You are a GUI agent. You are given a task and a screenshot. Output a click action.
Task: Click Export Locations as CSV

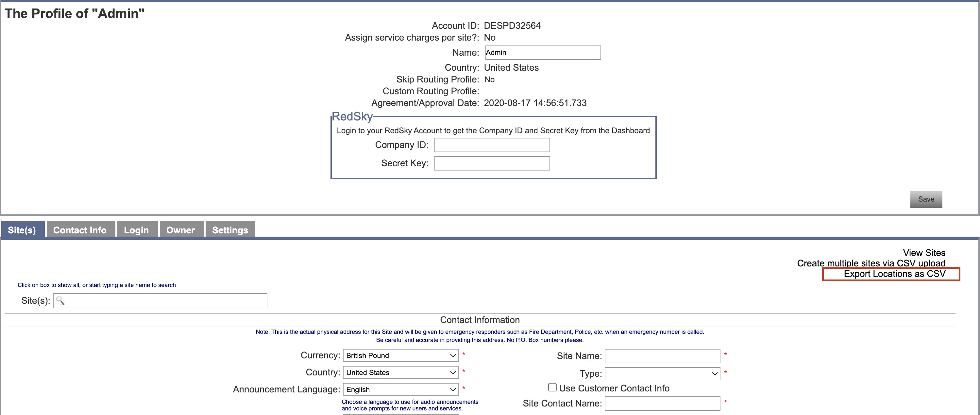891,273
